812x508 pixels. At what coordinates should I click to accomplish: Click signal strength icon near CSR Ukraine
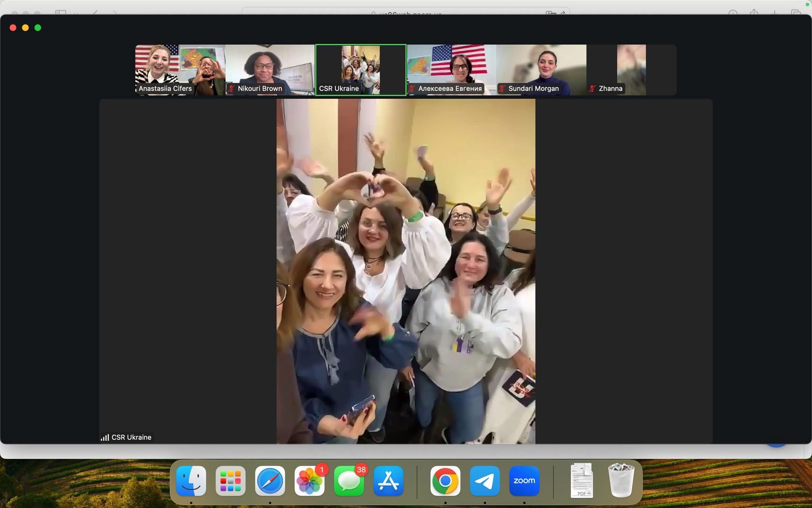click(105, 437)
